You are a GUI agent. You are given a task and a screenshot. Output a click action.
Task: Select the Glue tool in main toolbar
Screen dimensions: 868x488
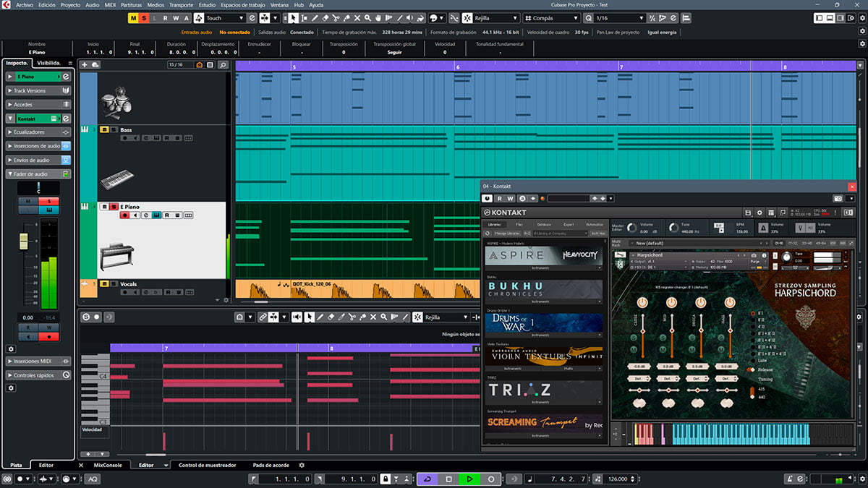pyautogui.click(x=346, y=17)
